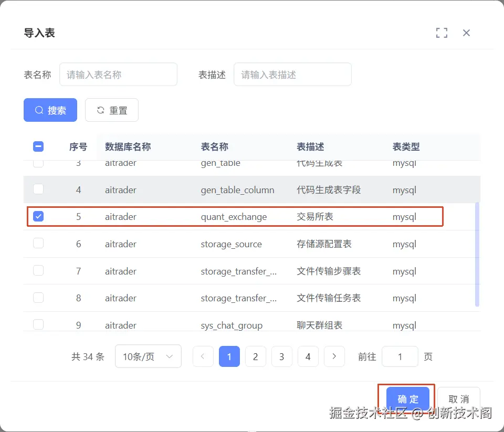Check the gen_table_column row checkbox
Viewport: 504px width, 432px height.
[x=38, y=189]
